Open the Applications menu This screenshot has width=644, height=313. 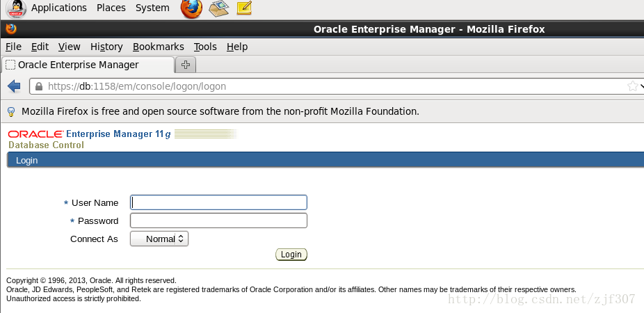coord(59,8)
